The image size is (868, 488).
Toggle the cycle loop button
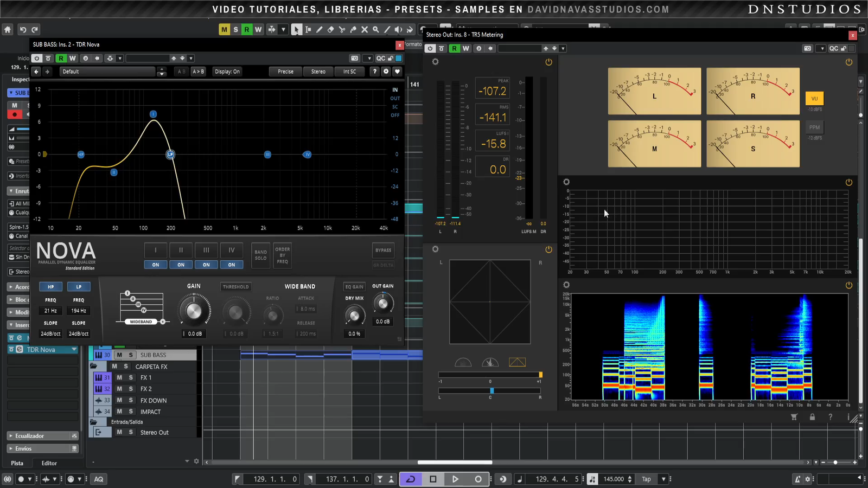click(410, 479)
